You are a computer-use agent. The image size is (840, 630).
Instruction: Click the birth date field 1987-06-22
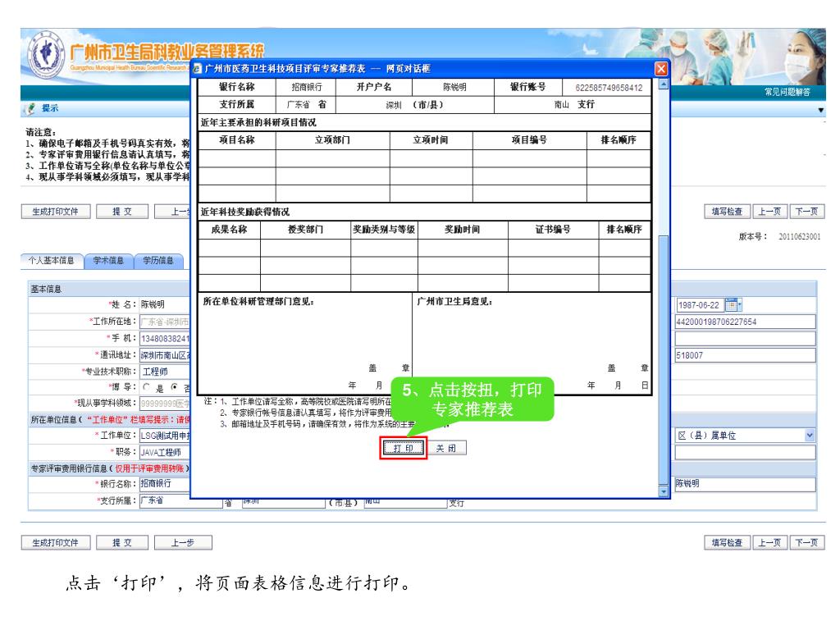[x=700, y=305]
